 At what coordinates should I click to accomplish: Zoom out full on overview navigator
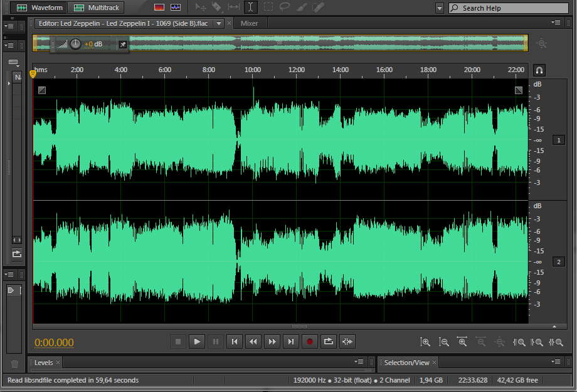(x=542, y=43)
